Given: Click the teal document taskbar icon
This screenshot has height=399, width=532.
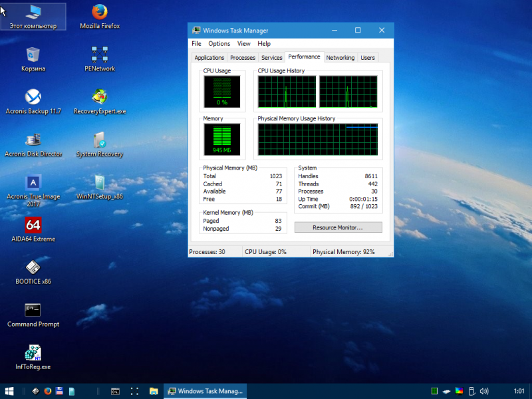Looking at the screenshot, I should tap(72, 391).
